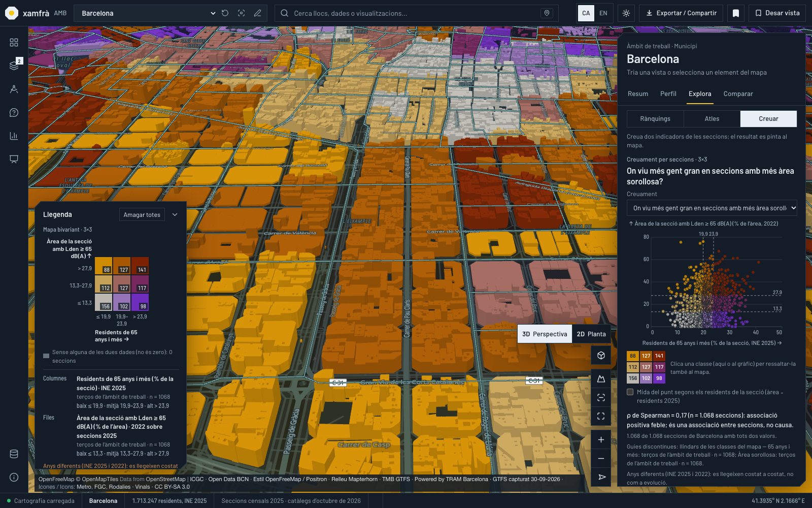Open the Barcelona municipality dropdown

(x=148, y=13)
